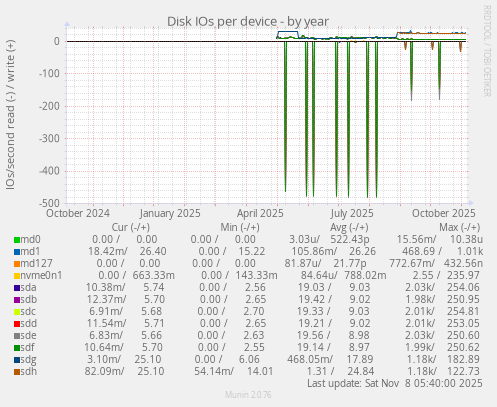
Task: Click the sda dark blue legend swatch
Action: coord(17,288)
